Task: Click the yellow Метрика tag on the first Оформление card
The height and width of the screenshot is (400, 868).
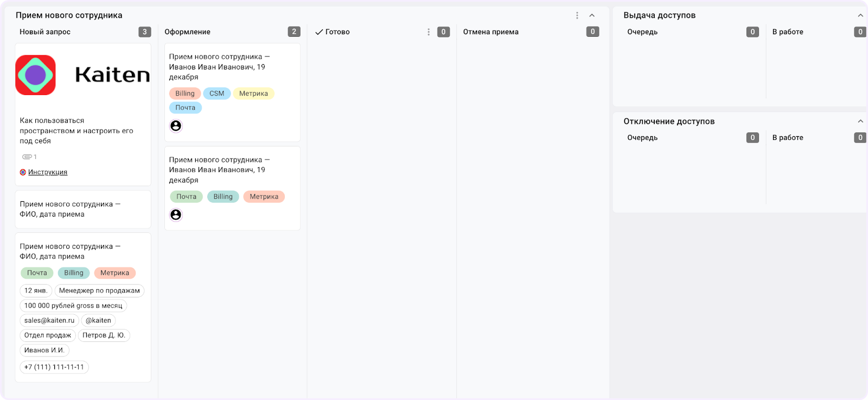Action: click(x=253, y=93)
